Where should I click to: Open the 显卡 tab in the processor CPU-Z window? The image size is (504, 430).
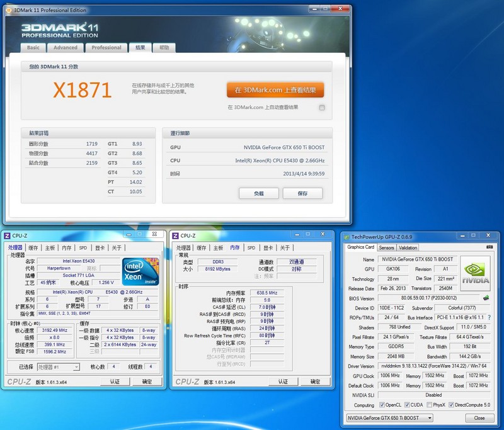tap(100, 248)
